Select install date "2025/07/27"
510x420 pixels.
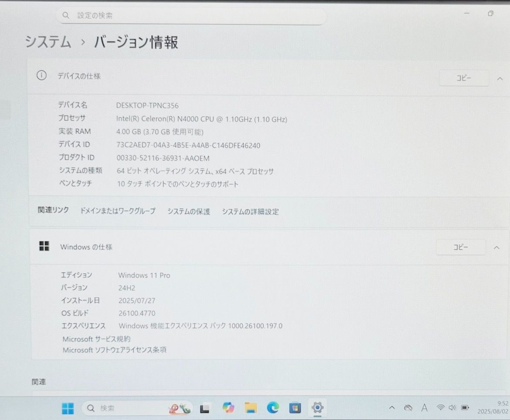click(137, 301)
